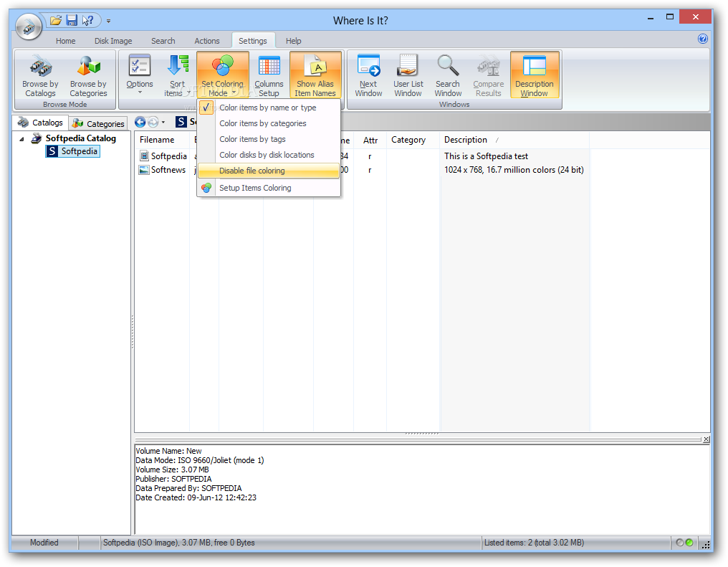The height and width of the screenshot is (567, 728).
Task: Open the Actions ribbon tab
Action: (x=206, y=41)
